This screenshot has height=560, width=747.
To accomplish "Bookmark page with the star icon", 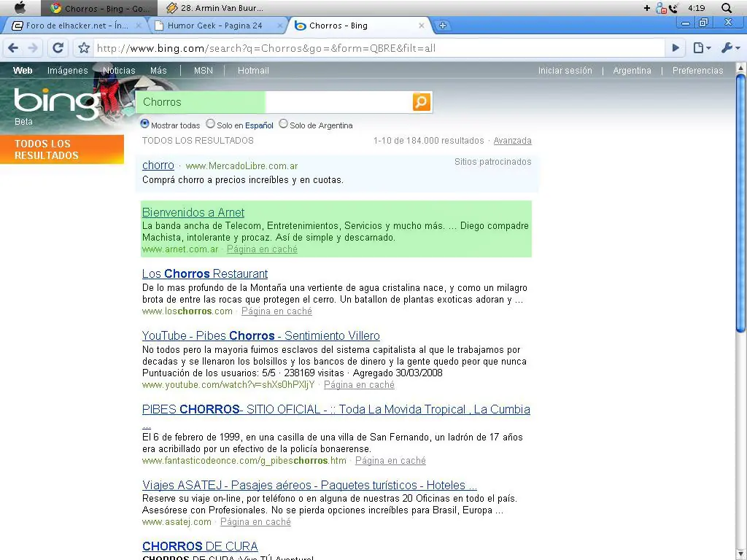I will [84, 47].
